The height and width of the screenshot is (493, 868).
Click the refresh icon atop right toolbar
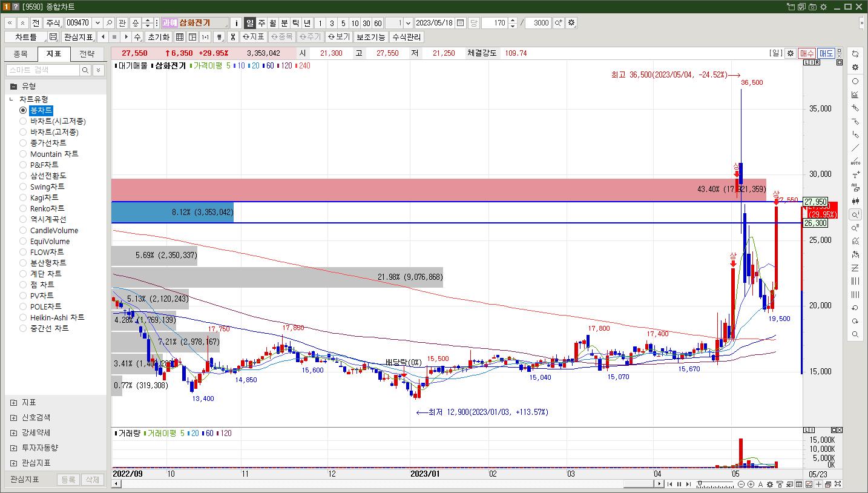coord(855,54)
